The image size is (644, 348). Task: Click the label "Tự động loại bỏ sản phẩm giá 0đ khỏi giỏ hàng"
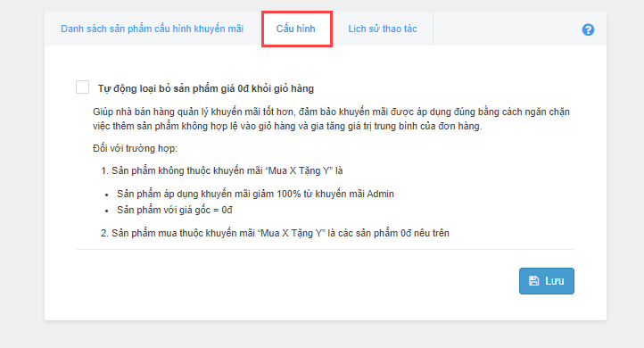click(206, 88)
